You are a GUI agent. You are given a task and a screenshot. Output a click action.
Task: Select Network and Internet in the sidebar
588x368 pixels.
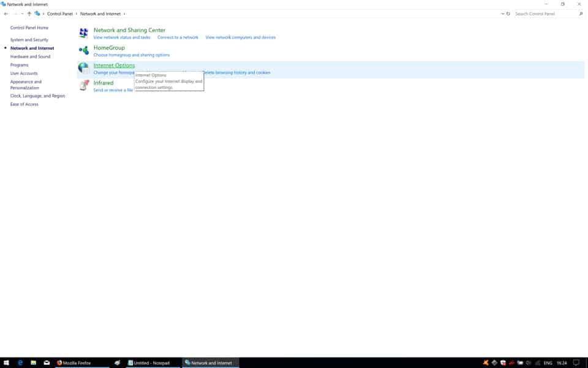coord(32,48)
